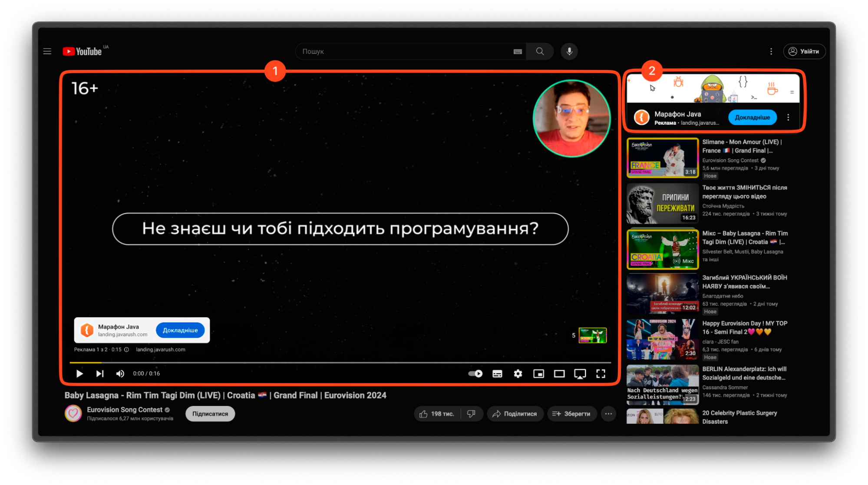The image size is (868, 485).
Task: Open 20 Celebrity Plastic Surgery Disasters title
Action: tap(739, 417)
